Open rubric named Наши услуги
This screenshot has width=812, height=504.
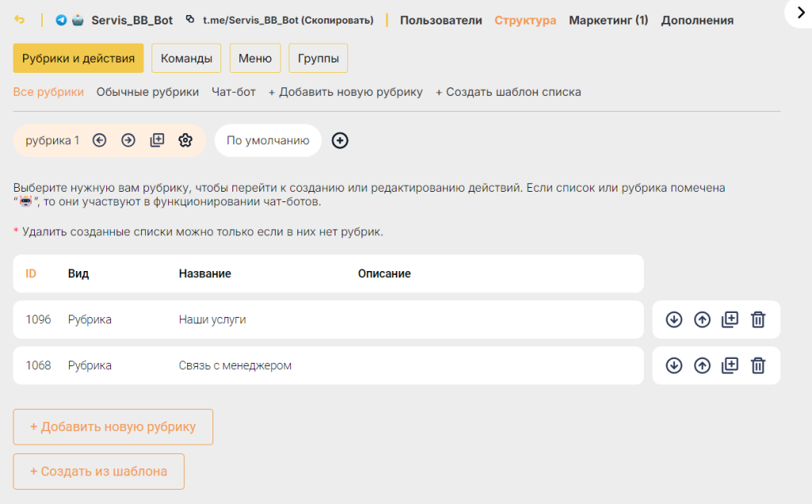[x=213, y=320]
